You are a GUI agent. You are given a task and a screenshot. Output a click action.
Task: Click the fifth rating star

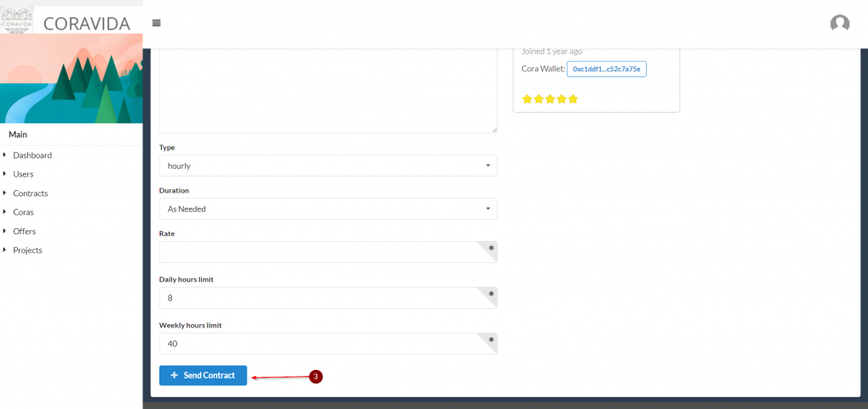point(573,99)
